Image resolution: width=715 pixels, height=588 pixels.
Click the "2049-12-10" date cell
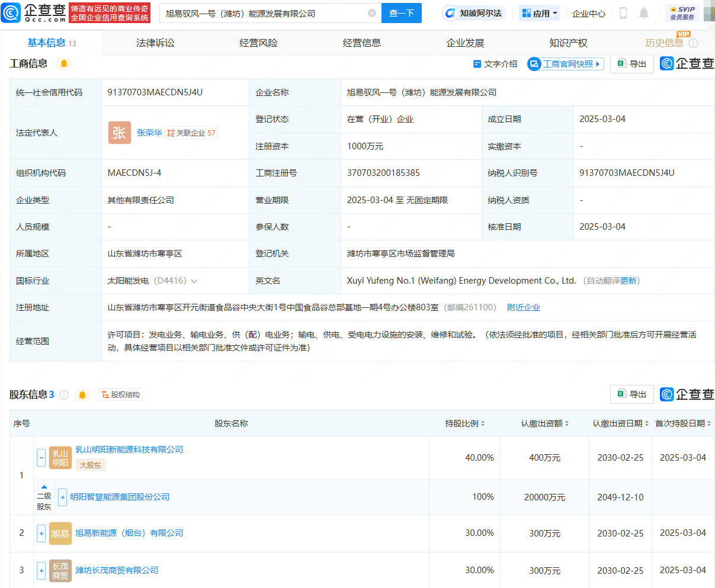tap(620, 497)
